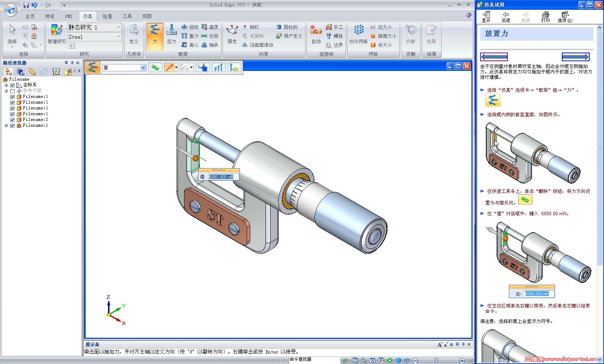Click the tutorial next page arrow button
The width and height of the screenshot is (604, 364).
point(576,57)
